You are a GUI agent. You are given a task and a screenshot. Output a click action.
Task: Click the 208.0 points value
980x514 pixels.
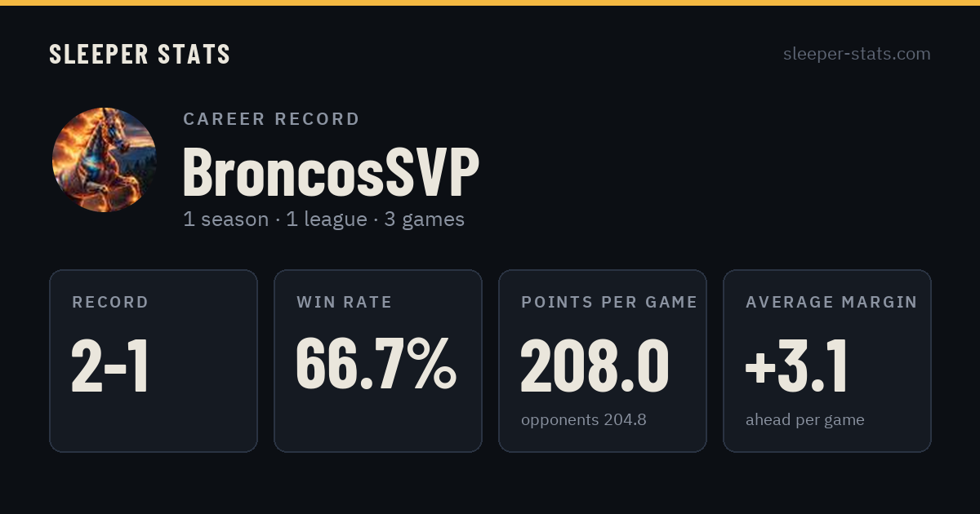pos(595,366)
